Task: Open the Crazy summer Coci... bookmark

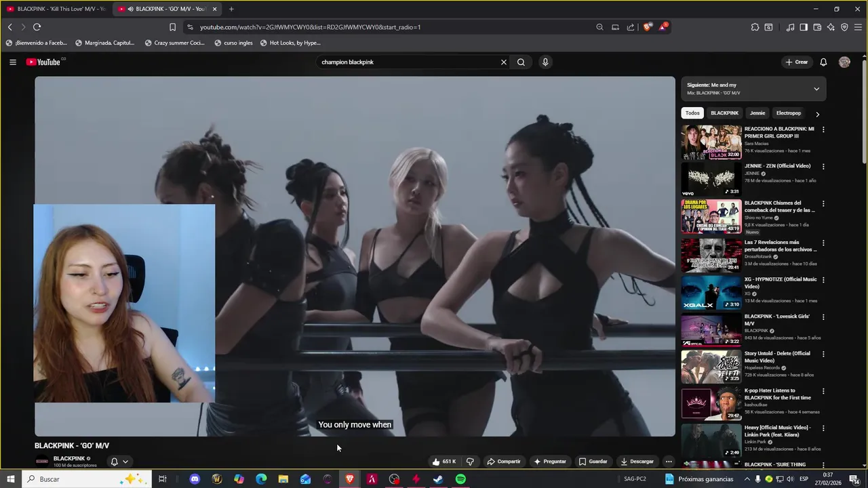Action: [174, 43]
